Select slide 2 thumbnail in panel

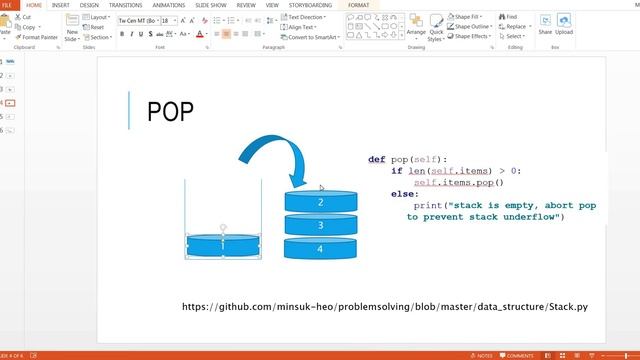pyautogui.click(x=10, y=76)
